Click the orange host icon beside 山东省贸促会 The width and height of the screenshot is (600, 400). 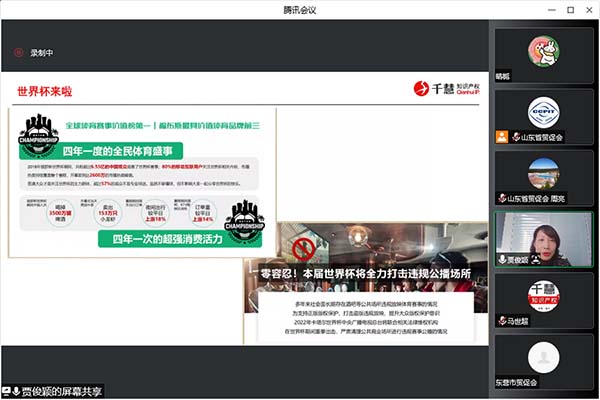[x=503, y=137]
